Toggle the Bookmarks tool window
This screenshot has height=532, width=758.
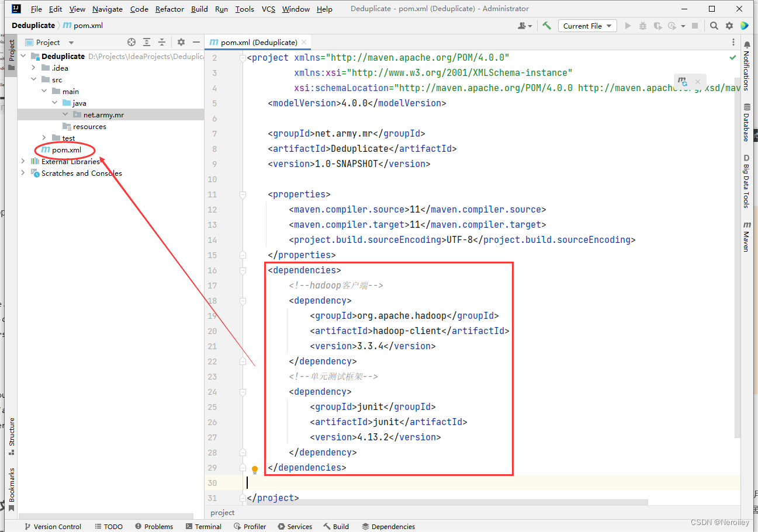pyautogui.click(x=11, y=491)
